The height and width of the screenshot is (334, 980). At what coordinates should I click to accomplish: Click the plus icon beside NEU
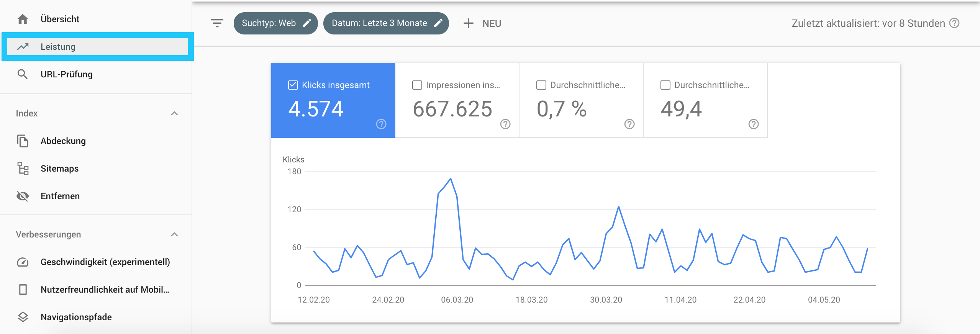pyautogui.click(x=468, y=23)
